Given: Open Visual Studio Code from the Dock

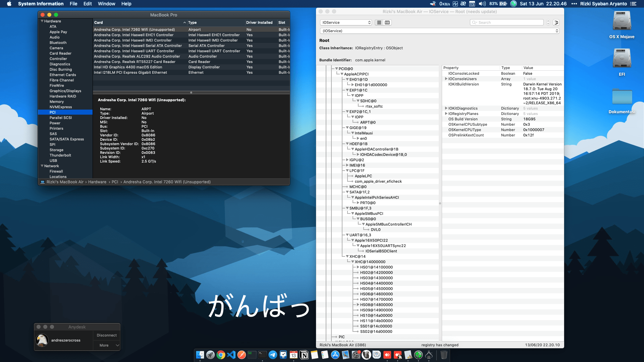Looking at the screenshot, I should click(x=231, y=355).
